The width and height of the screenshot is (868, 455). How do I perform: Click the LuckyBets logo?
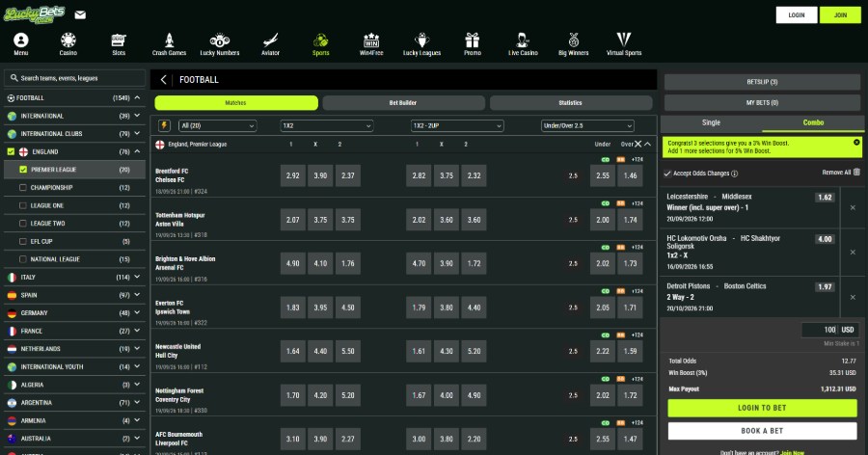click(35, 13)
